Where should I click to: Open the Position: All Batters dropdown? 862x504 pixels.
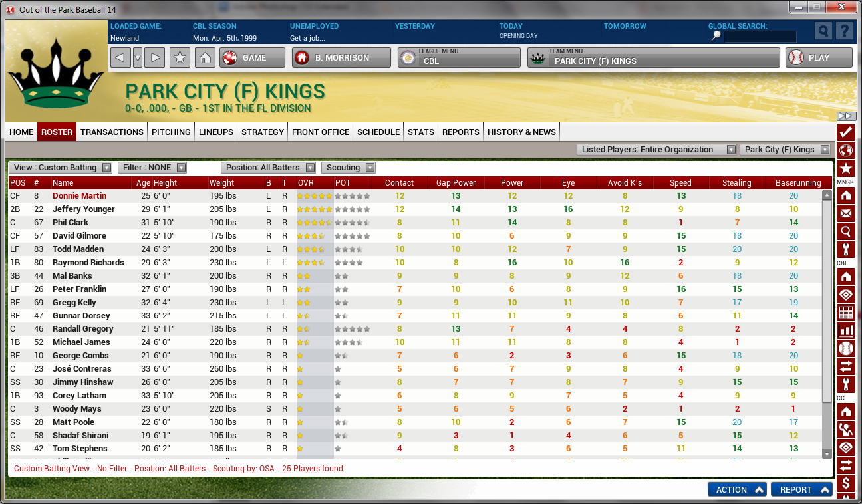[269, 168]
